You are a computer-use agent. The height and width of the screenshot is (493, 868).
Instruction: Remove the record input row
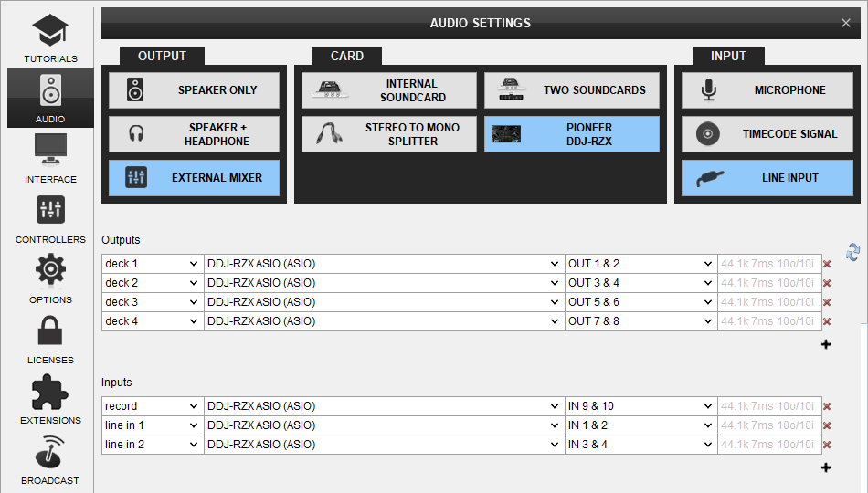tap(827, 406)
